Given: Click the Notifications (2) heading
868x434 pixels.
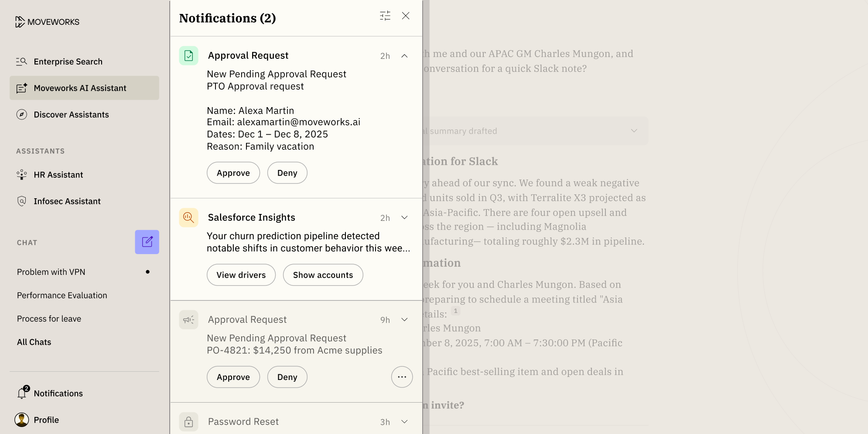Looking at the screenshot, I should pyautogui.click(x=228, y=18).
